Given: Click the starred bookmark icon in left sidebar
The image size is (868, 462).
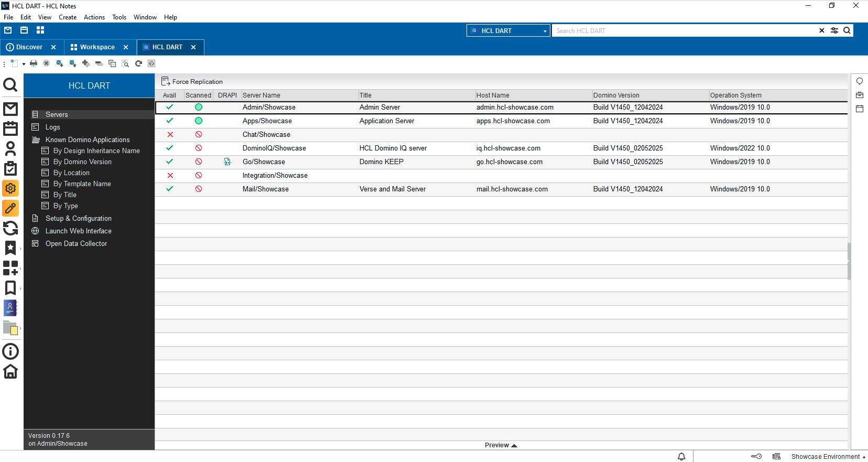Looking at the screenshot, I should pyautogui.click(x=10, y=248).
